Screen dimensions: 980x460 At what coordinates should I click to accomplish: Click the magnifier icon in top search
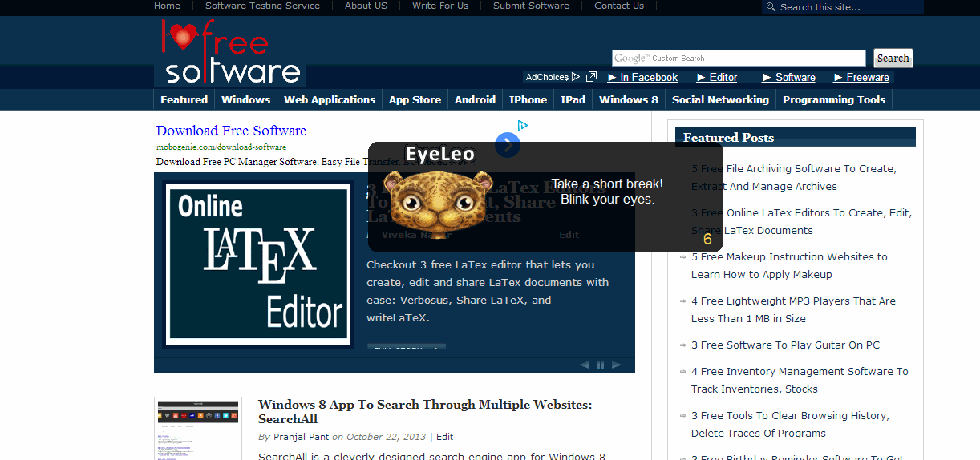(x=771, y=7)
